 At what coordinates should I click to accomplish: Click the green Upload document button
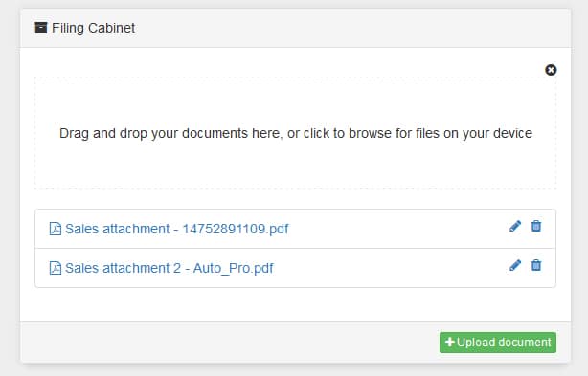point(498,343)
